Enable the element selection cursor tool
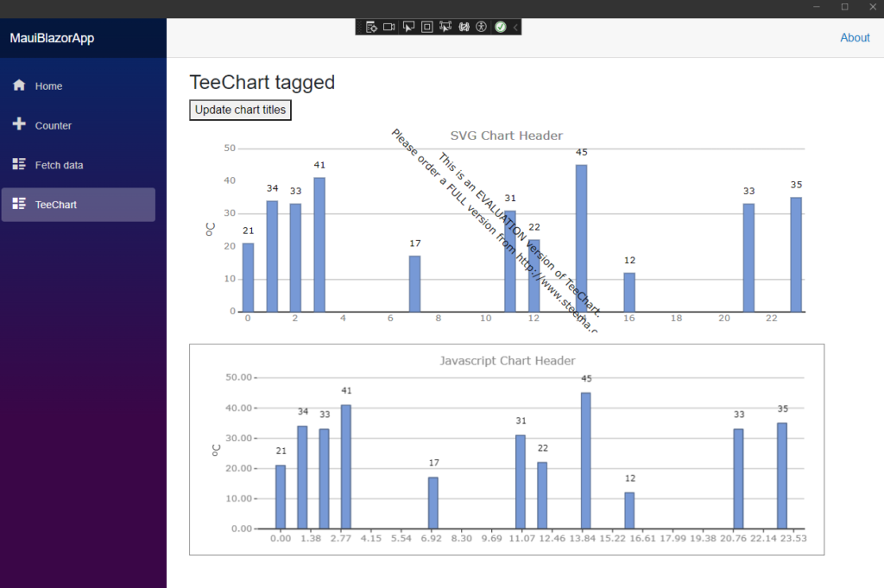This screenshot has height=588, width=884. point(408,27)
